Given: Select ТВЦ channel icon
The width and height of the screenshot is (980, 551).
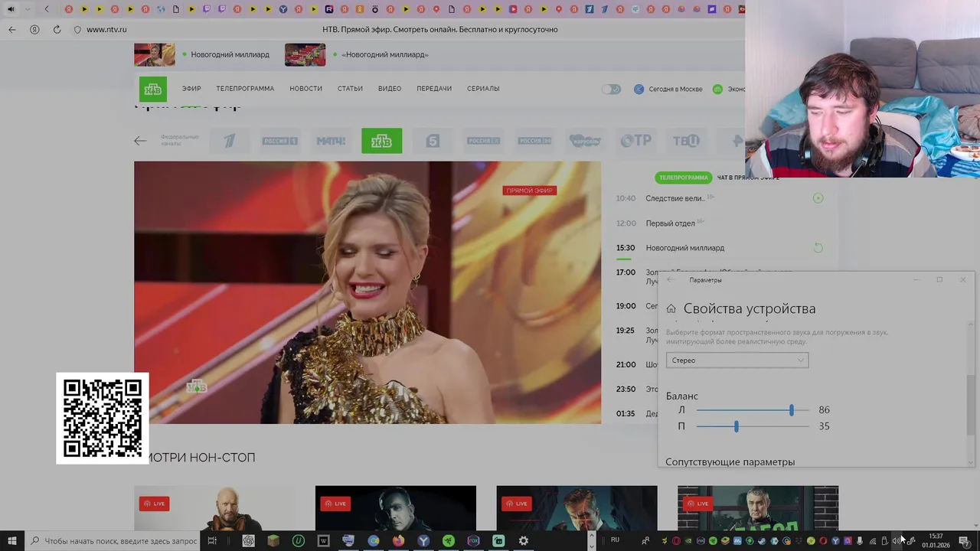Looking at the screenshot, I should [686, 141].
